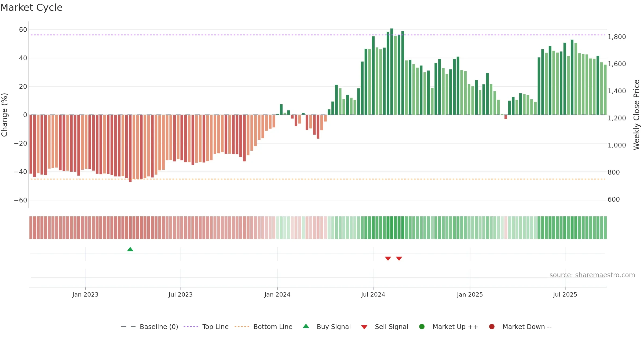Click the darkest green heat strip cell

tap(392, 228)
